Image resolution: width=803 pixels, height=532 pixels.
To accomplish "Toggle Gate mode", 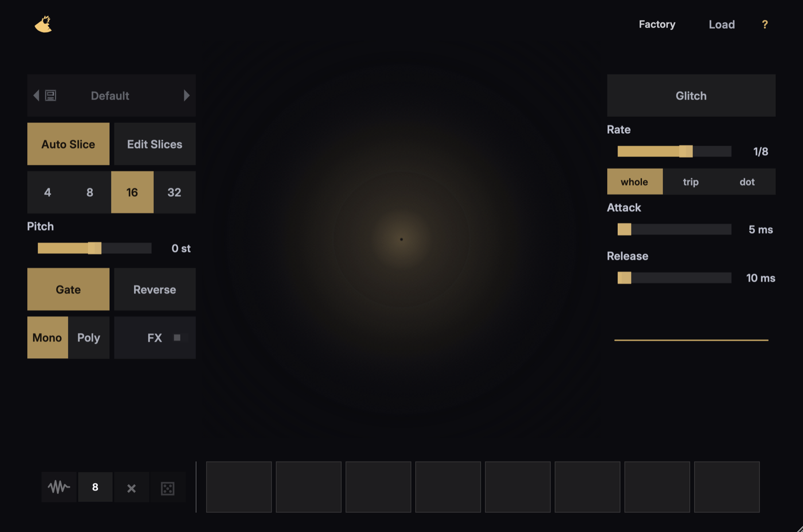I will (68, 289).
